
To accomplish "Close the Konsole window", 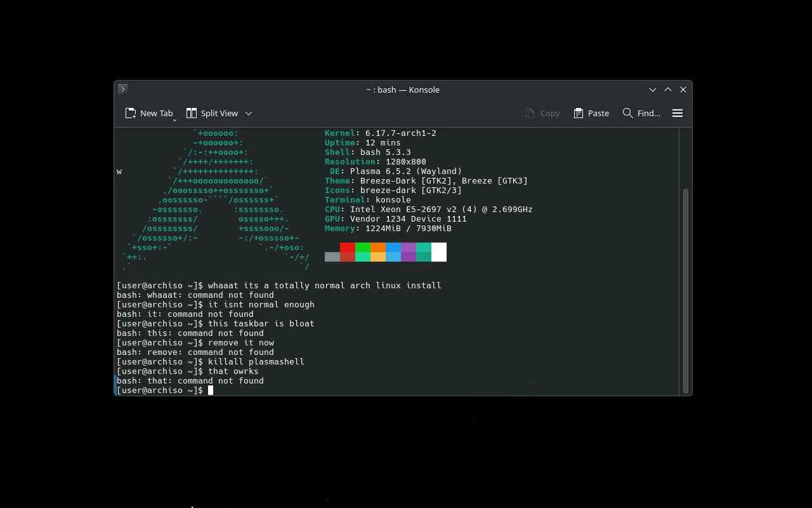I will click(x=683, y=90).
